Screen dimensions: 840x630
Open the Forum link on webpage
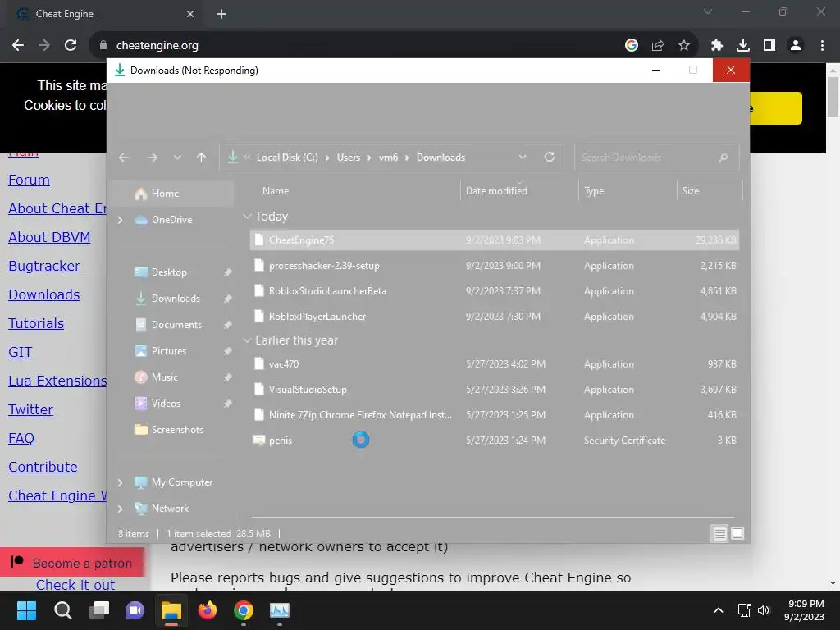29,180
